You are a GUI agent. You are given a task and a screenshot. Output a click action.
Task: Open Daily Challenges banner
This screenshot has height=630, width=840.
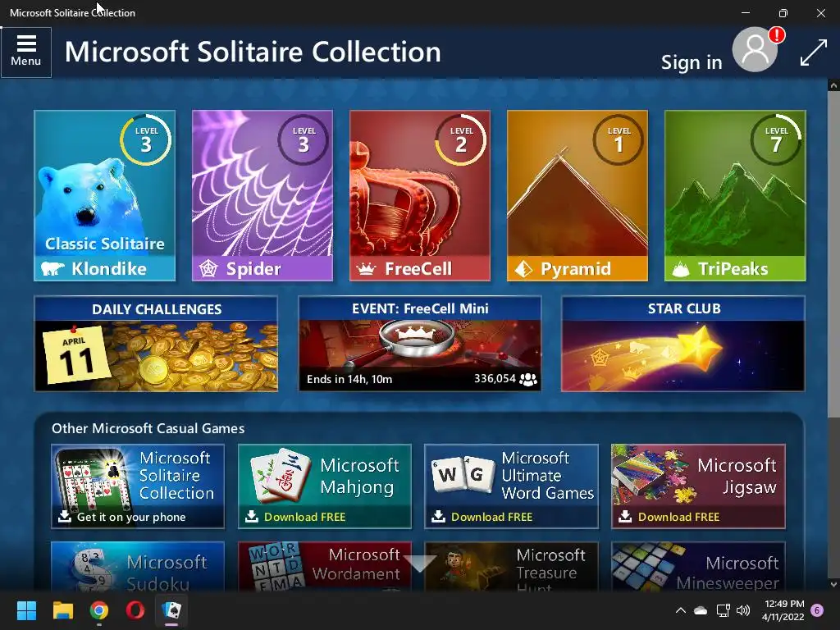coord(156,344)
